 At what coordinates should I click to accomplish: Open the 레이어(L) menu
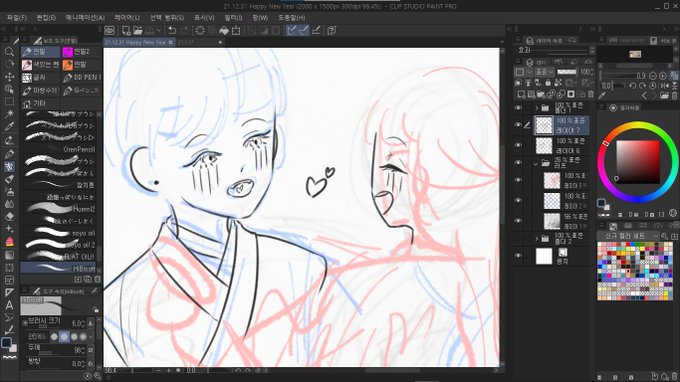tap(127, 18)
